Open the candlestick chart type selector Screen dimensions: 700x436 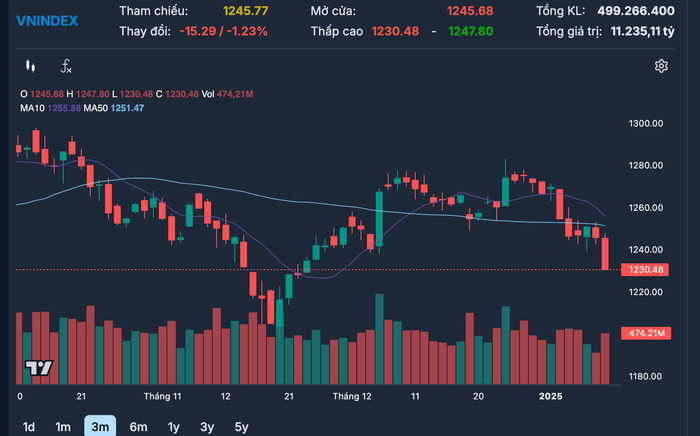tap(30, 66)
